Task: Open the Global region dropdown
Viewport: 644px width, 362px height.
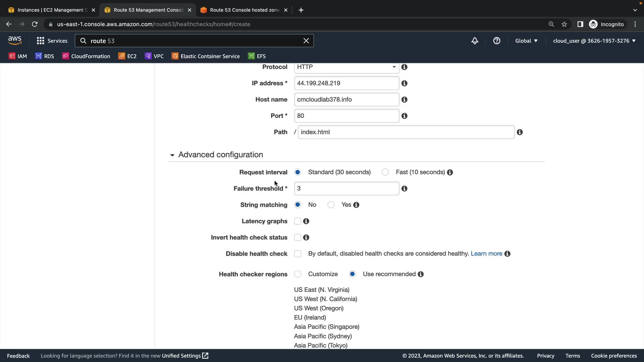Action: [526, 41]
